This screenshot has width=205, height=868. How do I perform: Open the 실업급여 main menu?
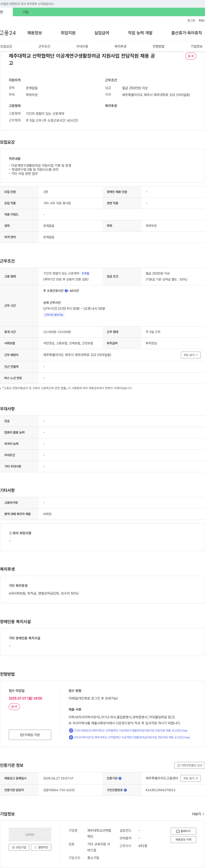(101, 33)
